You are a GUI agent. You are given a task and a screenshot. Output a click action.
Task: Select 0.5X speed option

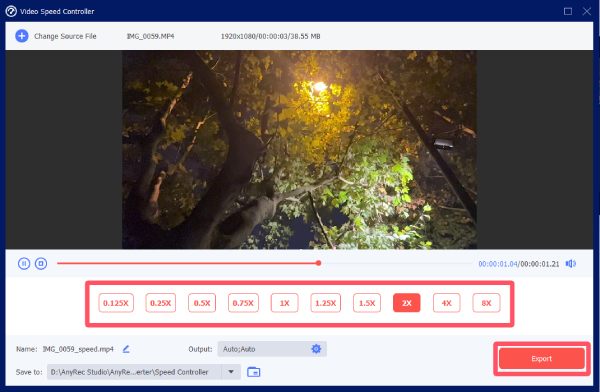(x=202, y=303)
